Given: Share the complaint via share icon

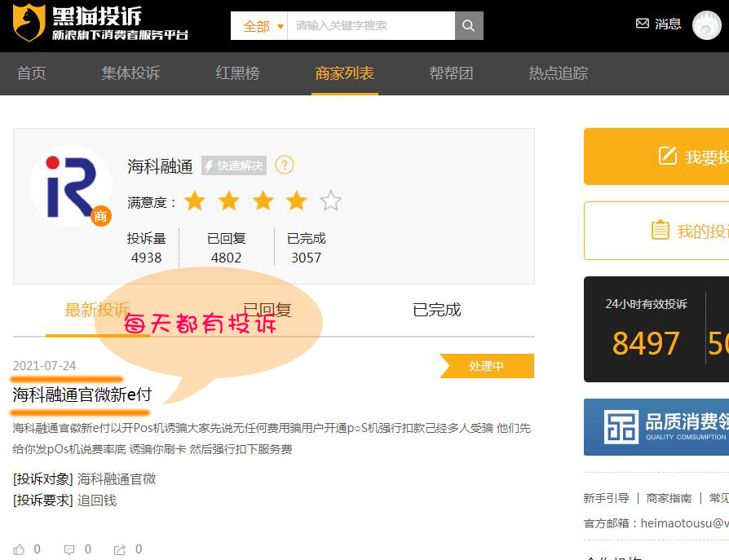Looking at the screenshot, I should click(120, 549).
